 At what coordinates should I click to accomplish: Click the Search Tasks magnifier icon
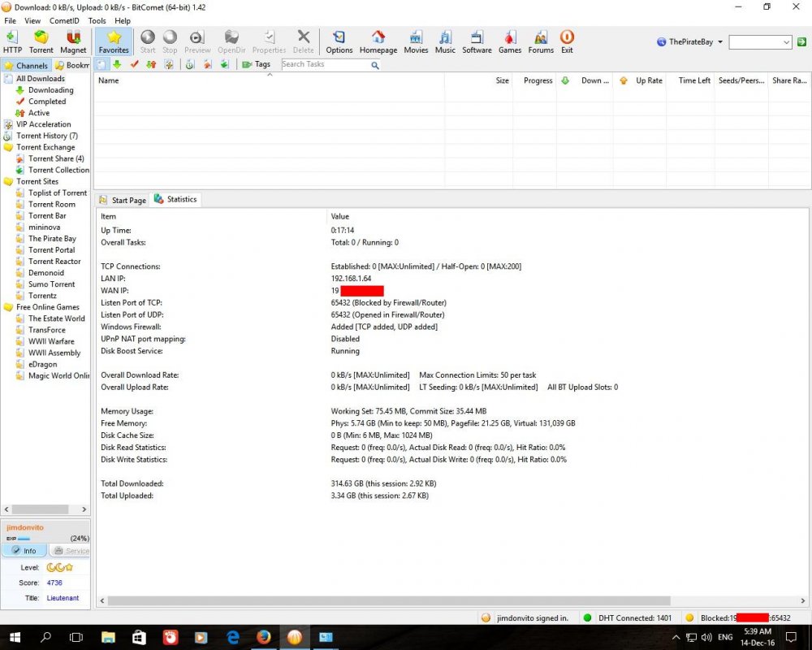(375, 65)
